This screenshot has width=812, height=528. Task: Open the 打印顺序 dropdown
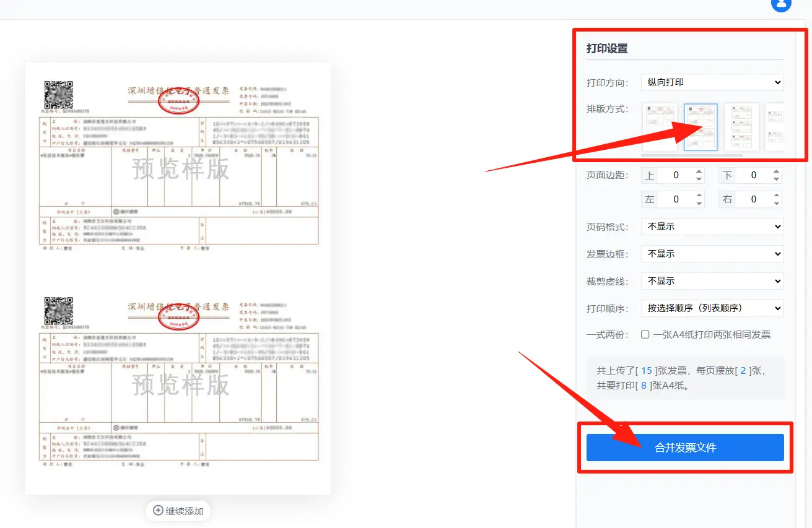[x=712, y=308]
